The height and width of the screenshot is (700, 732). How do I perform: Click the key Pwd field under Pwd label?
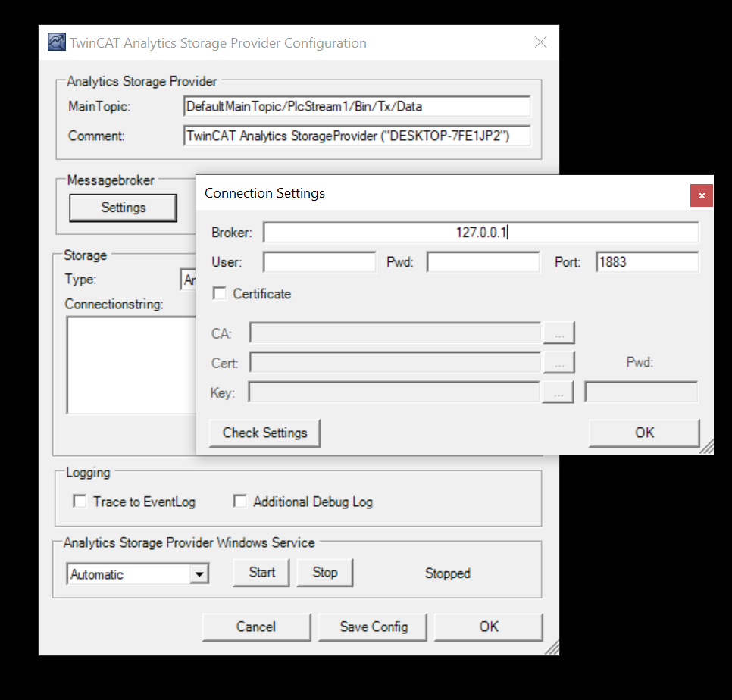(641, 392)
